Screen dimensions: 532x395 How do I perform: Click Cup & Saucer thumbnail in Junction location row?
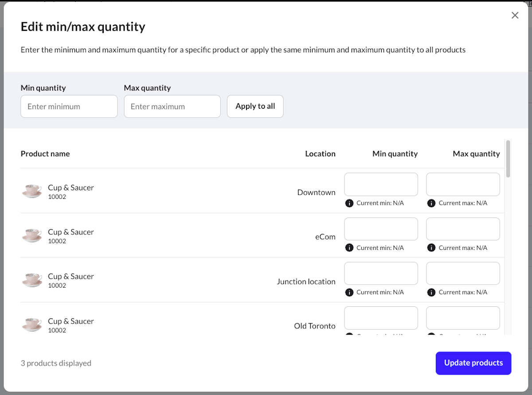(x=32, y=280)
